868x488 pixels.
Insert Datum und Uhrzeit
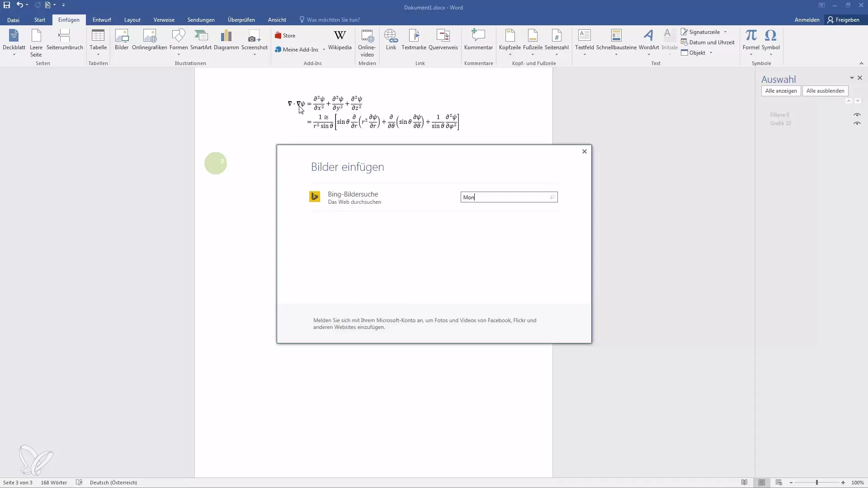point(708,42)
